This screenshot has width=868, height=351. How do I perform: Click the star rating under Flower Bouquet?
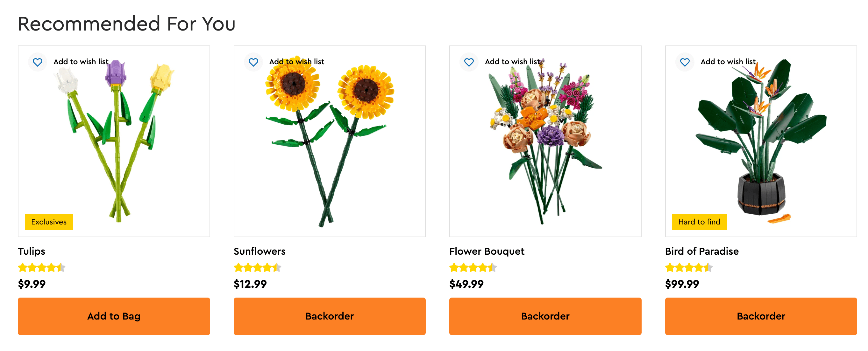[473, 267]
